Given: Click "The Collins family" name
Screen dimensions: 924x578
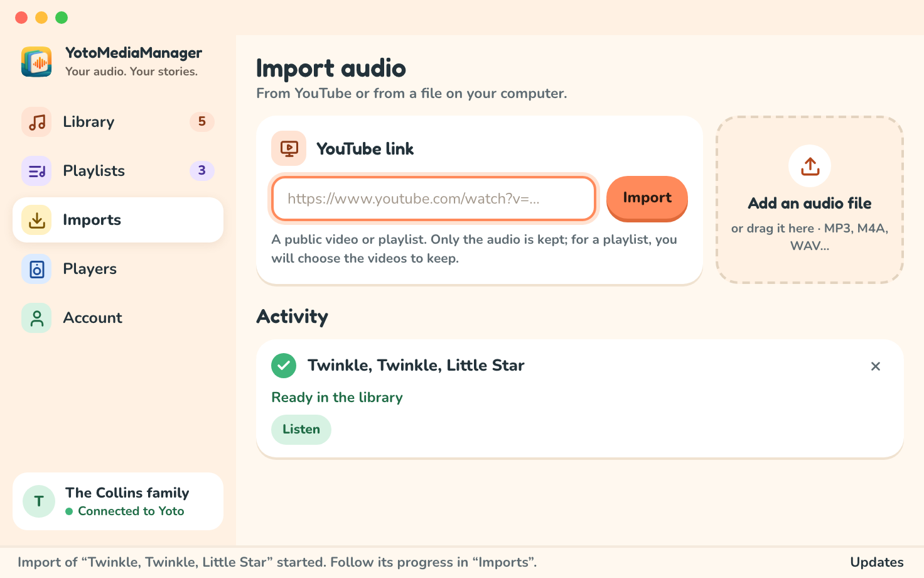Looking at the screenshot, I should 127,493.
